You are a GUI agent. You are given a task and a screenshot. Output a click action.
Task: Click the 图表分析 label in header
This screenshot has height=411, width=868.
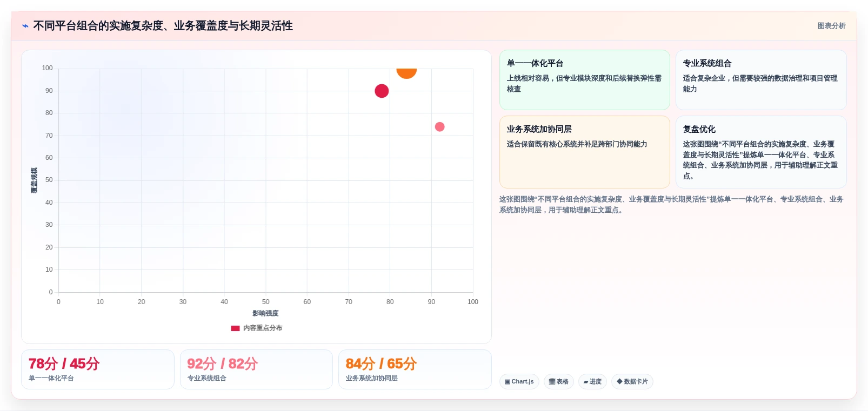coord(831,26)
